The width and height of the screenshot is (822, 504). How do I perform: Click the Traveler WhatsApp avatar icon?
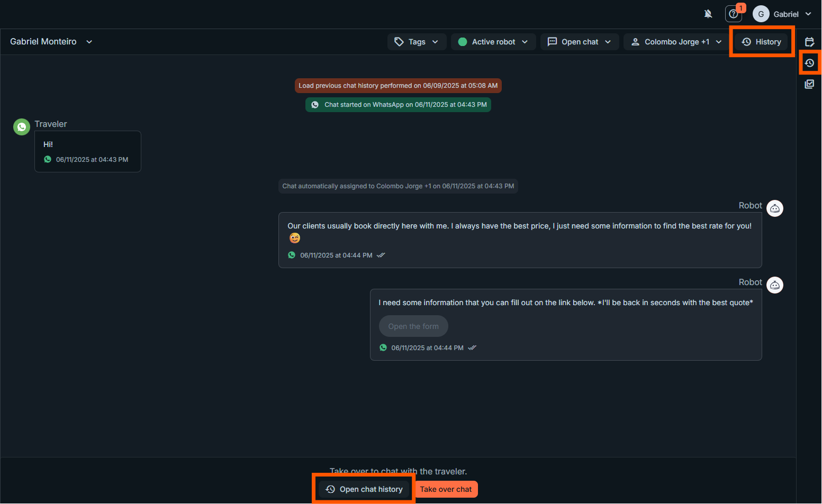coord(22,127)
